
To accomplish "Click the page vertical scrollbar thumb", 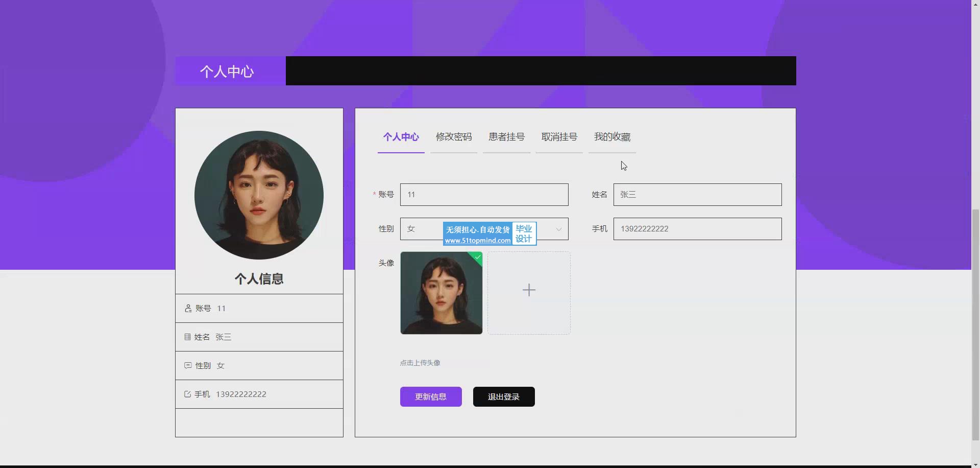I will pos(975,324).
